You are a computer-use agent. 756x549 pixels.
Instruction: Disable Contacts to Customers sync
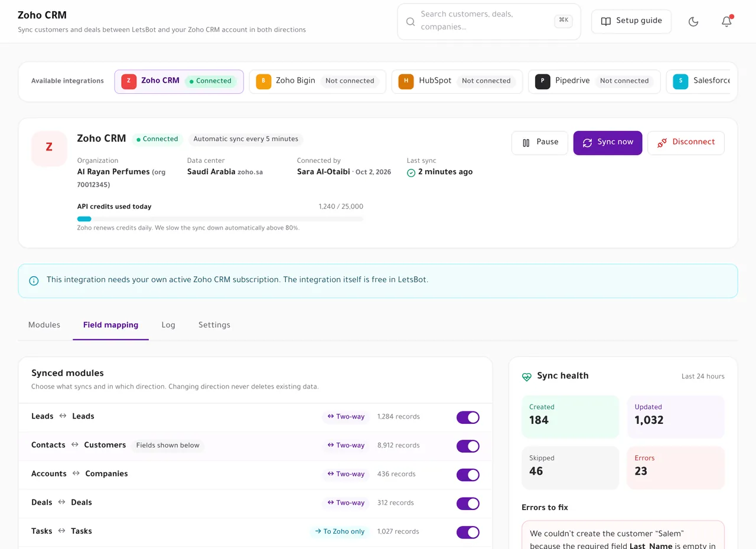point(468,446)
